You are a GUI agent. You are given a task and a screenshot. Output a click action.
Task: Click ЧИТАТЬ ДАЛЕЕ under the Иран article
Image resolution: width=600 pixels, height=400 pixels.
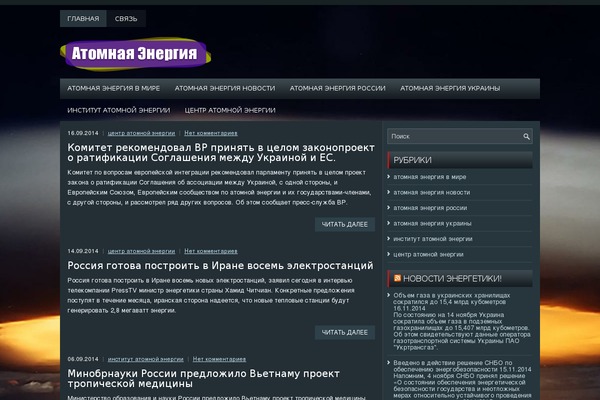point(345,332)
